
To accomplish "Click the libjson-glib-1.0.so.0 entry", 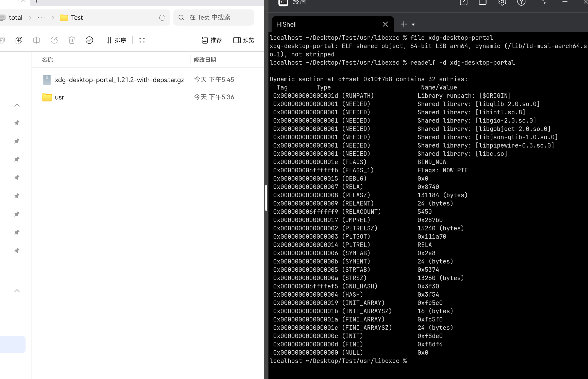I will (517, 137).
